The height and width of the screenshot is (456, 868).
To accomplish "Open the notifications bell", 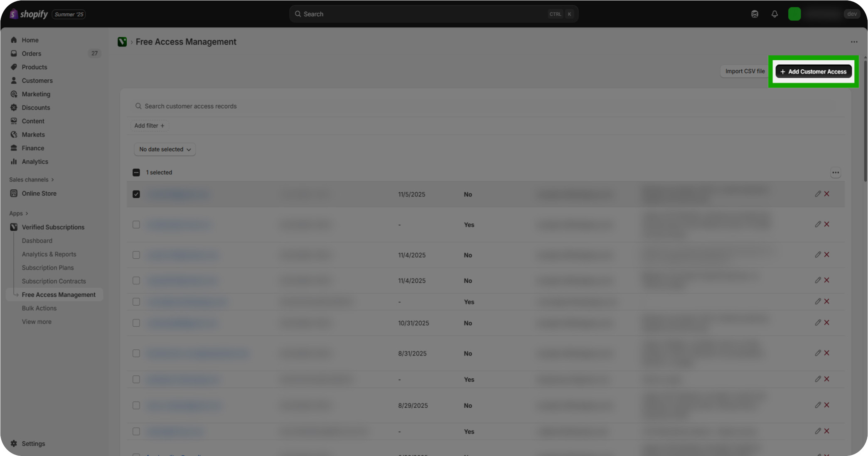I will 775,14.
